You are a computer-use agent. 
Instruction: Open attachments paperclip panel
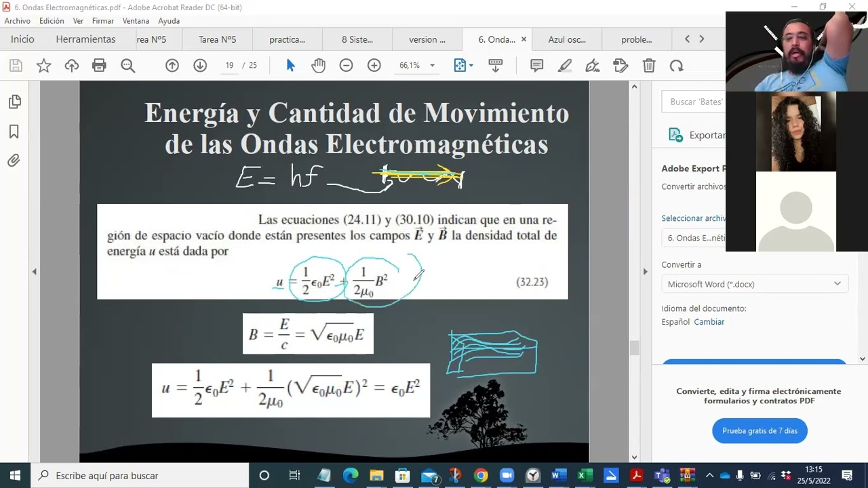pos(14,161)
